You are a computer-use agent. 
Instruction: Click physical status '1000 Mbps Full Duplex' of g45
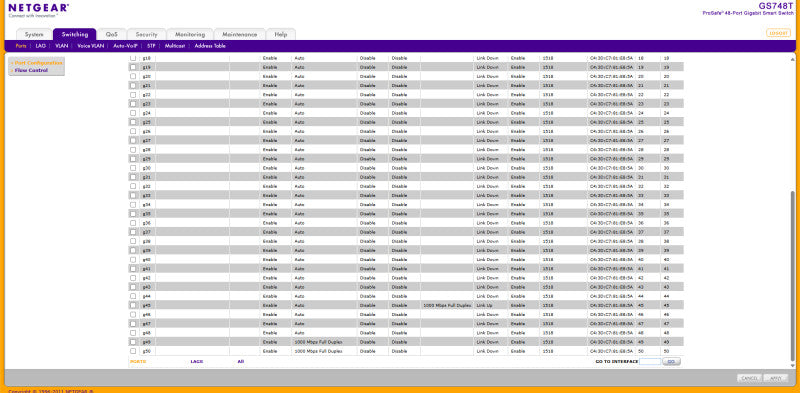click(x=447, y=305)
